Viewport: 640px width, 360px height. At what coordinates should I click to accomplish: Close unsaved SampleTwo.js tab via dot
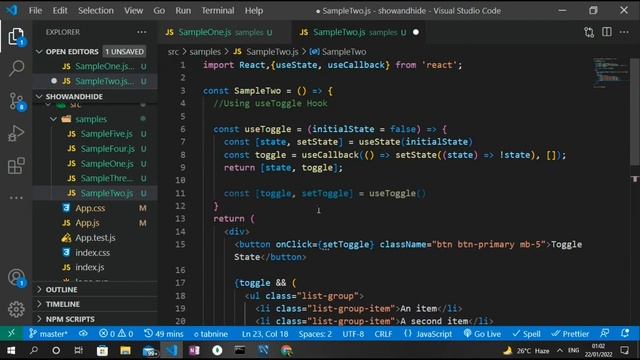pyautogui.click(x=416, y=32)
